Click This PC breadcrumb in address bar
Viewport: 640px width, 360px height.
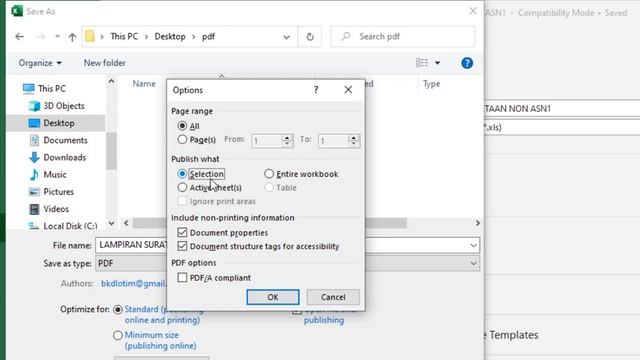click(124, 37)
